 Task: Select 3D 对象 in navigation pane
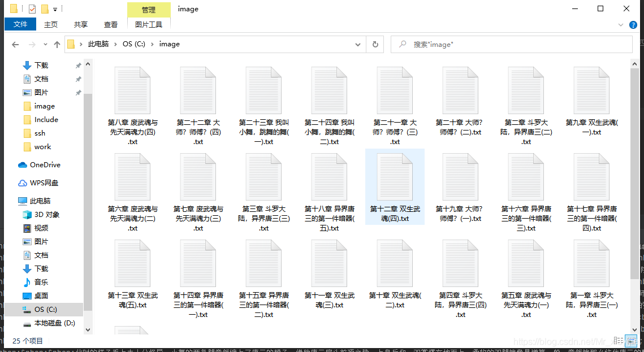[x=47, y=215]
